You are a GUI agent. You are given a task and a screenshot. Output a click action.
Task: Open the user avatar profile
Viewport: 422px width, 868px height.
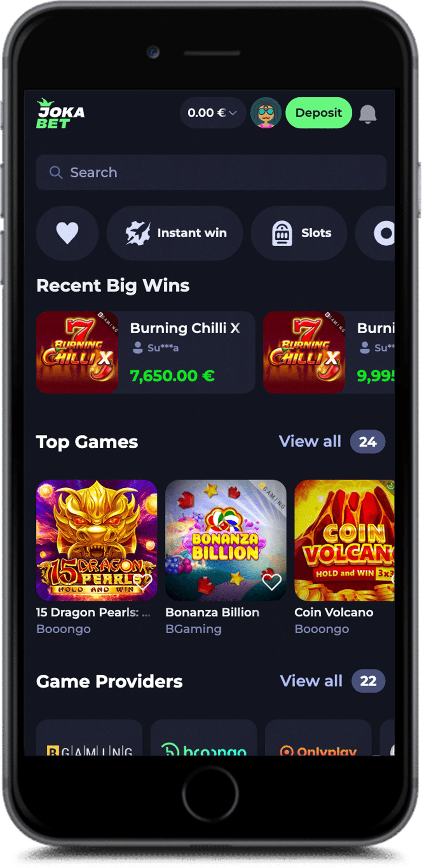click(265, 113)
